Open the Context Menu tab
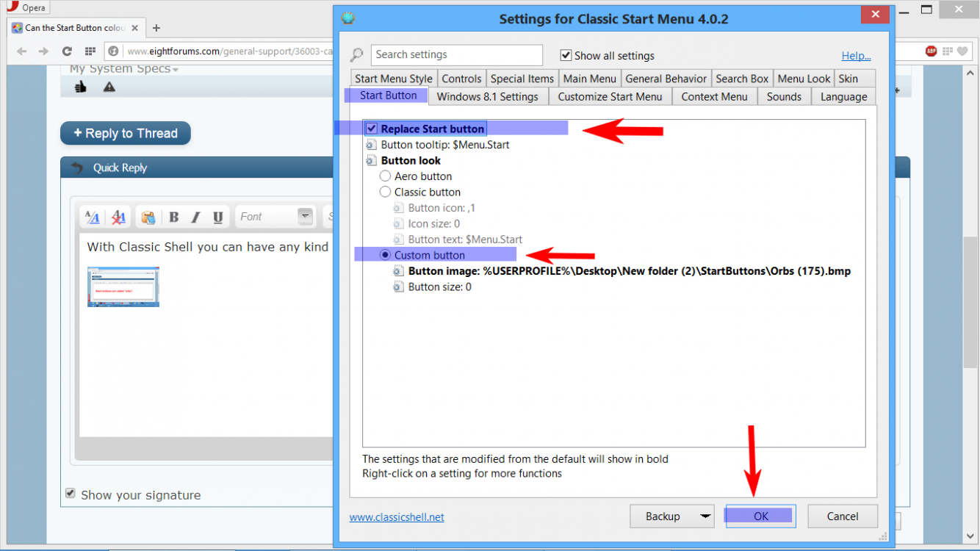The height and width of the screenshot is (551, 980). click(714, 96)
